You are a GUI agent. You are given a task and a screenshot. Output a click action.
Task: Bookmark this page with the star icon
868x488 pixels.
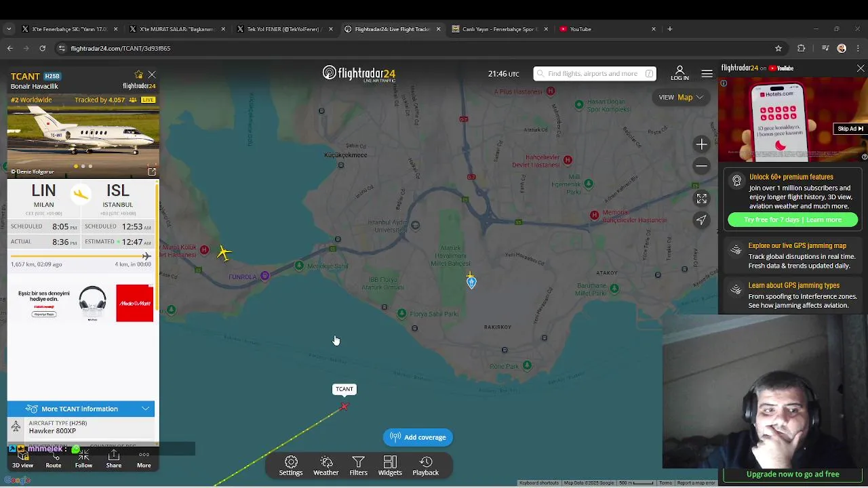click(x=778, y=48)
